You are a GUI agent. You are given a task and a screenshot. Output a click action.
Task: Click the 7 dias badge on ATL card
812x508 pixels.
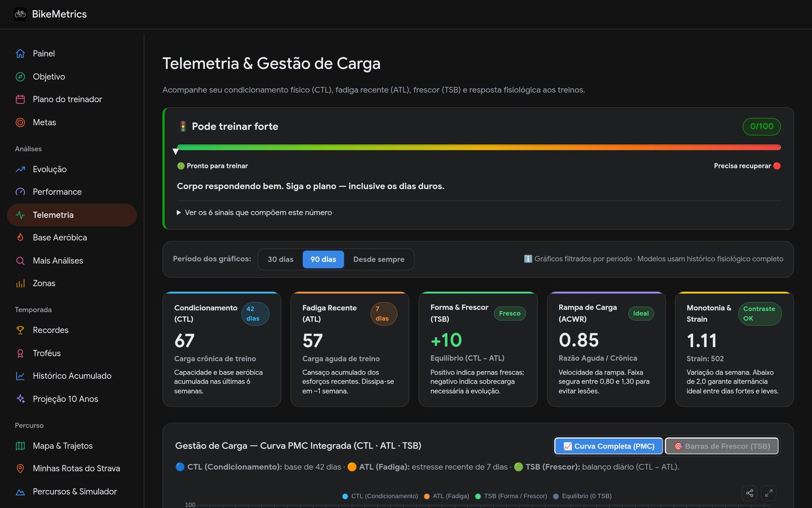point(383,313)
